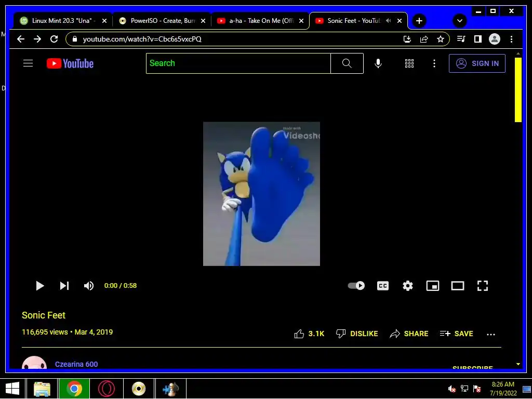Open Czearina 600 channel link

tap(76, 364)
